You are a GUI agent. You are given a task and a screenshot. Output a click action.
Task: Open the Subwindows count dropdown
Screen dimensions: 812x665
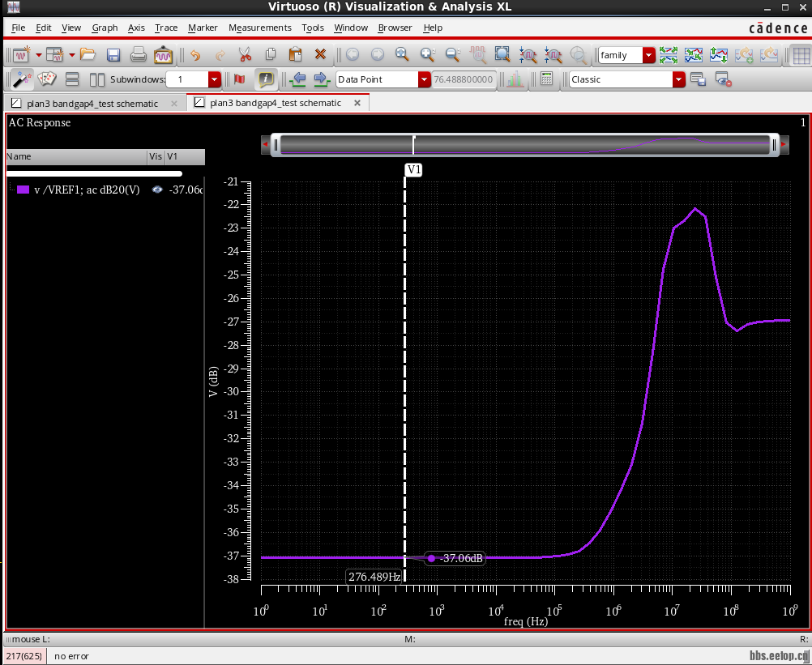[215, 79]
